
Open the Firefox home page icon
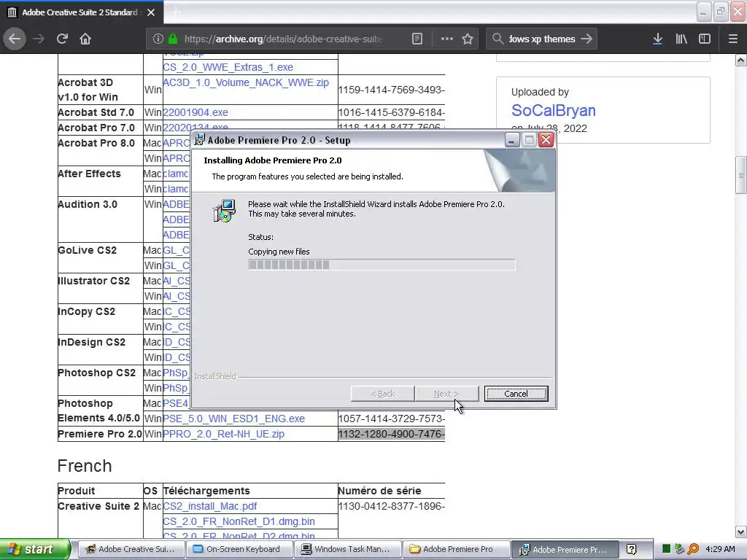(x=85, y=39)
